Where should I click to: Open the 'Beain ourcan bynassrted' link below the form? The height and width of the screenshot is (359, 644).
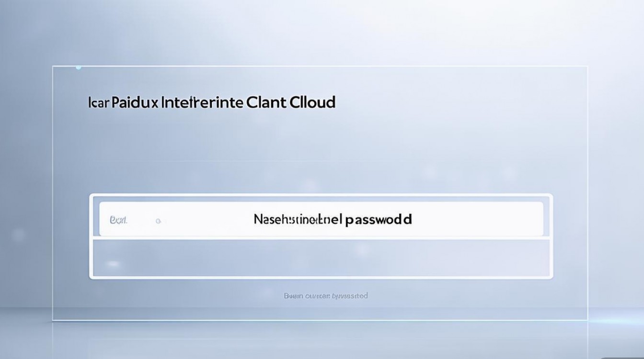point(326,296)
